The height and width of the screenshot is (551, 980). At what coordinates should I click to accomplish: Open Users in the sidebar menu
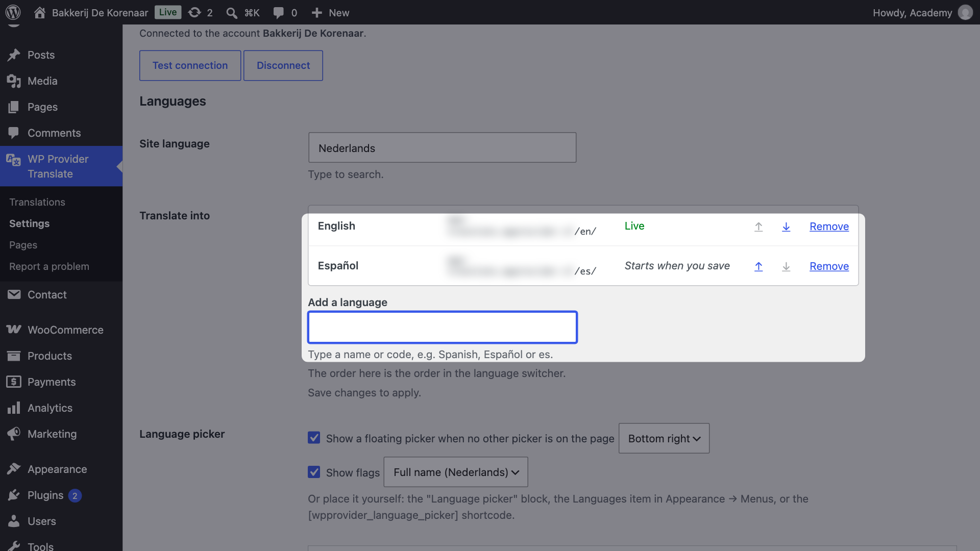[61, 521]
